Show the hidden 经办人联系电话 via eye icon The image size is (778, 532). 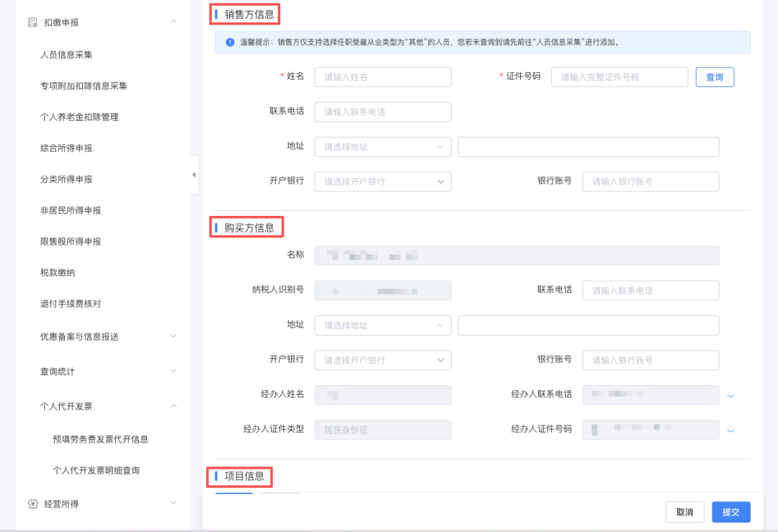coord(730,396)
